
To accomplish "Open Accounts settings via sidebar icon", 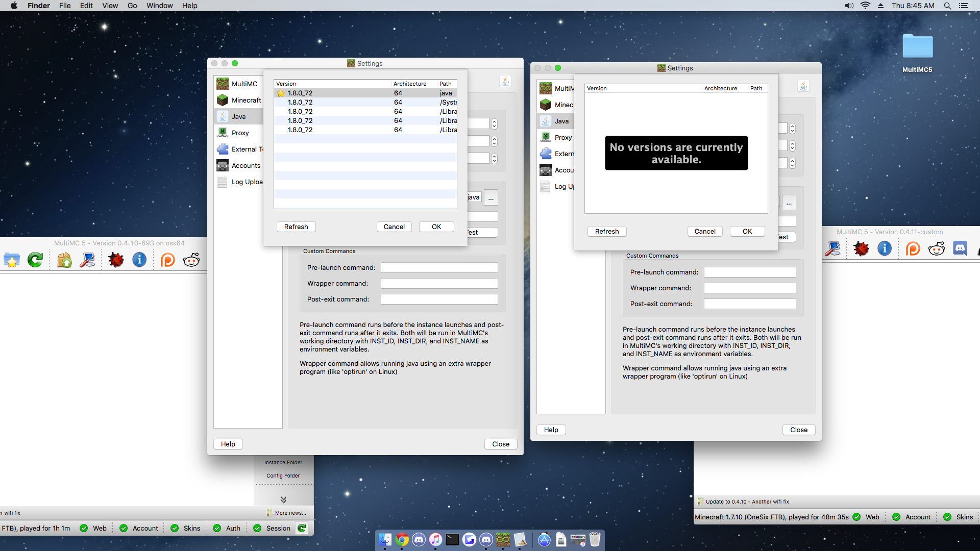I will (223, 165).
